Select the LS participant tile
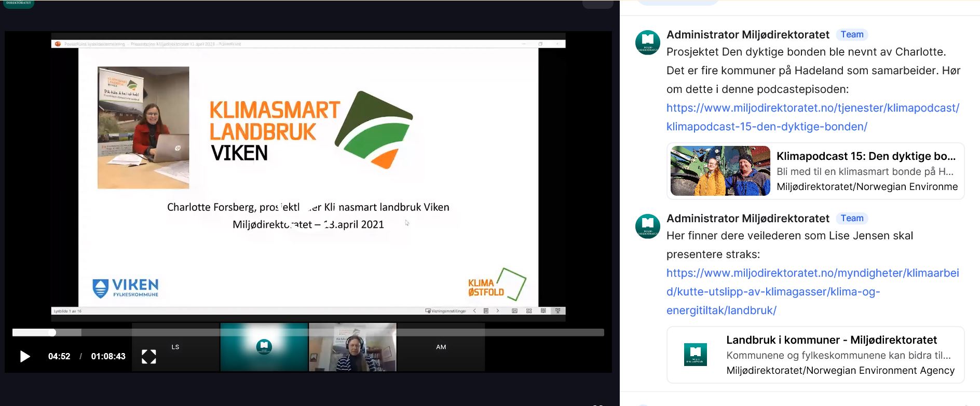This screenshot has width=980, height=406. pos(175,347)
